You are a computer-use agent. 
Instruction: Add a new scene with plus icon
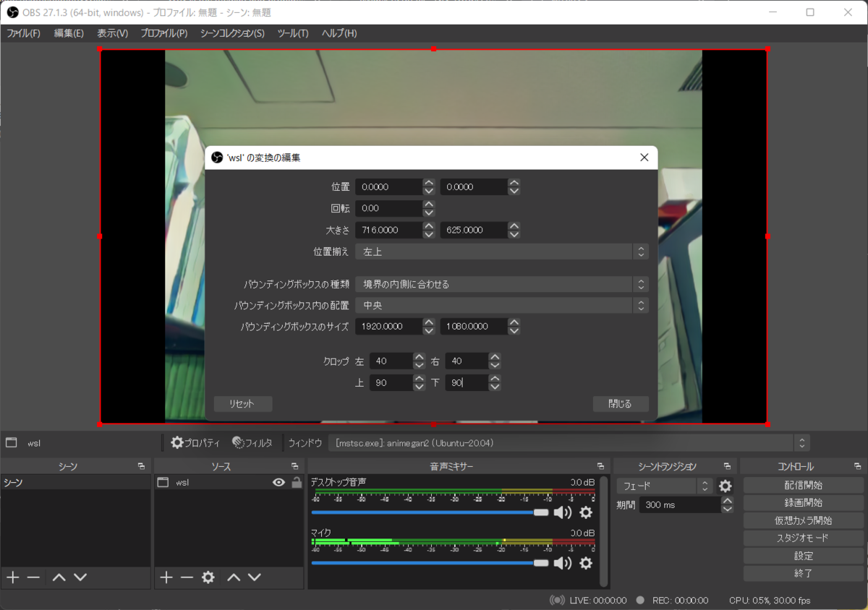click(12, 577)
